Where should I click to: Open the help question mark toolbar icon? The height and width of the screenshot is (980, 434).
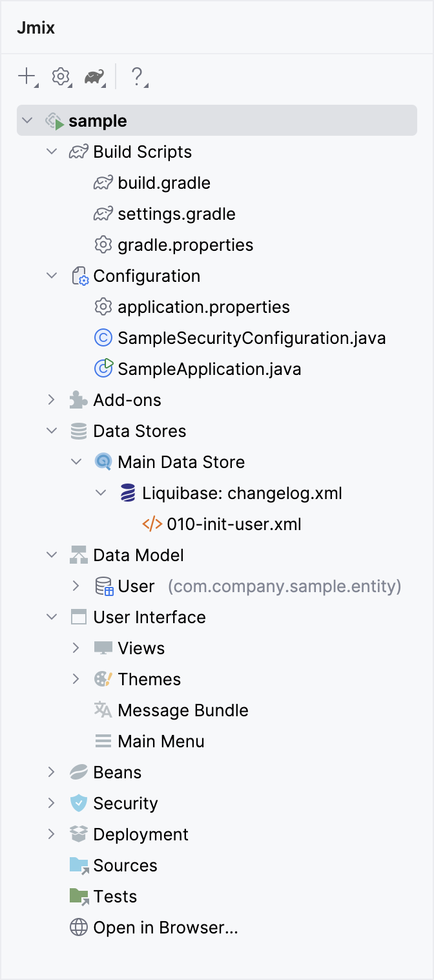(x=137, y=77)
